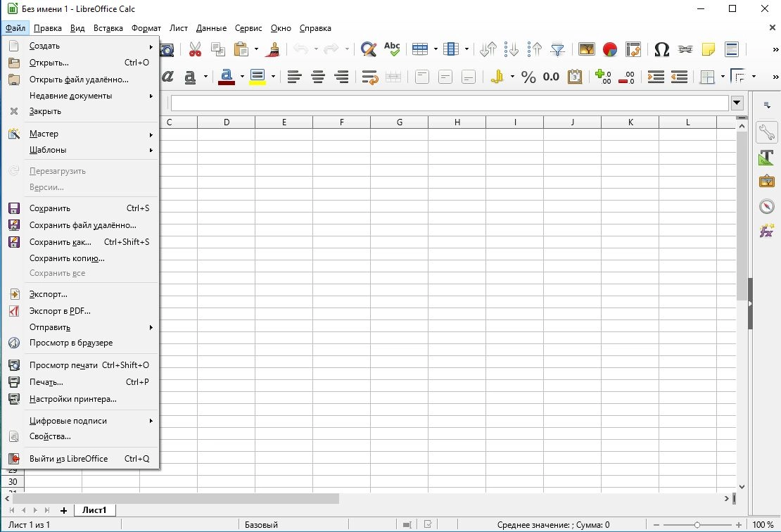Format cell as percent
The image size is (781, 532).
528,76
